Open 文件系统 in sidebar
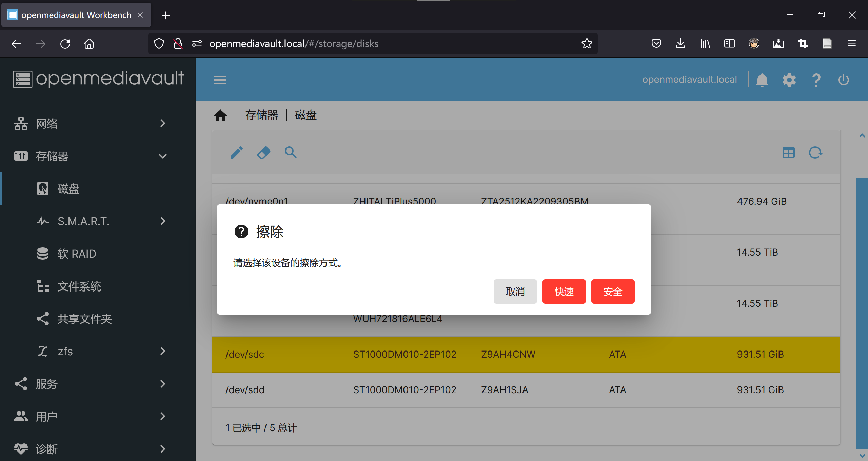This screenshot has height=461, width=868. [79, 286]
